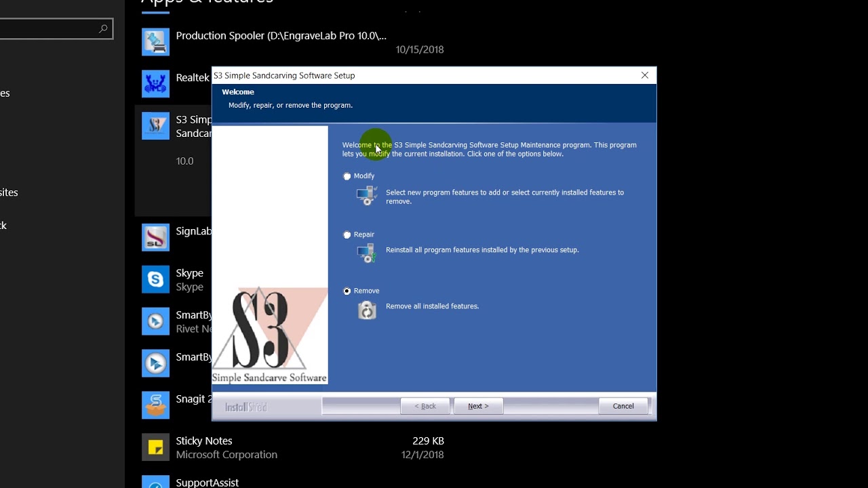
Task: Click the first SmartByte app icon
Action: pos(155,321)
